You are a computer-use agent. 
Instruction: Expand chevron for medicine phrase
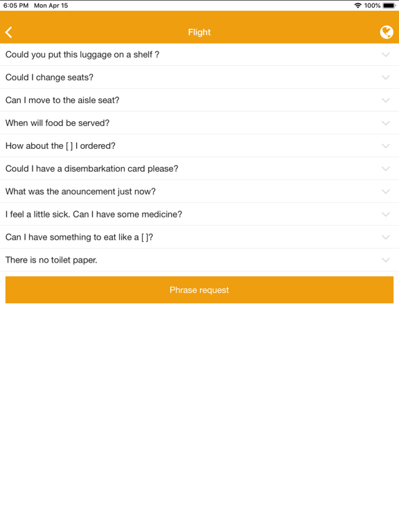386,215
